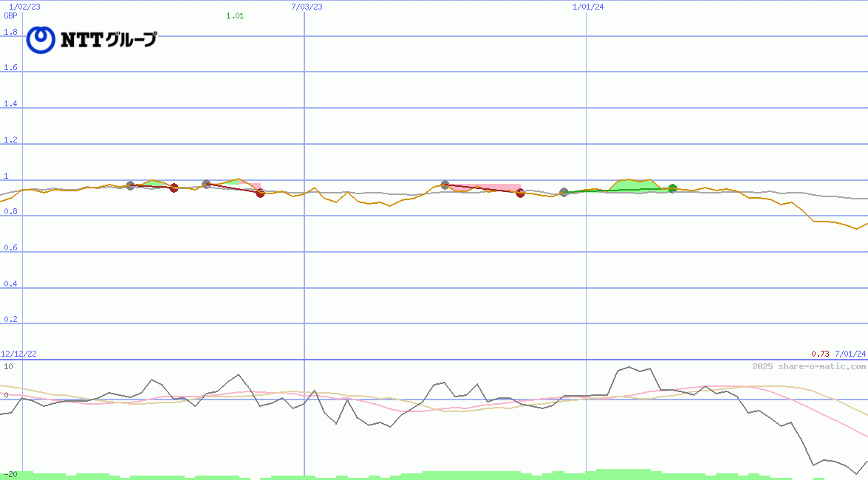Click the green marker dot ending the green trend line
The image size is (868, 480).
(x=672, y=188)
